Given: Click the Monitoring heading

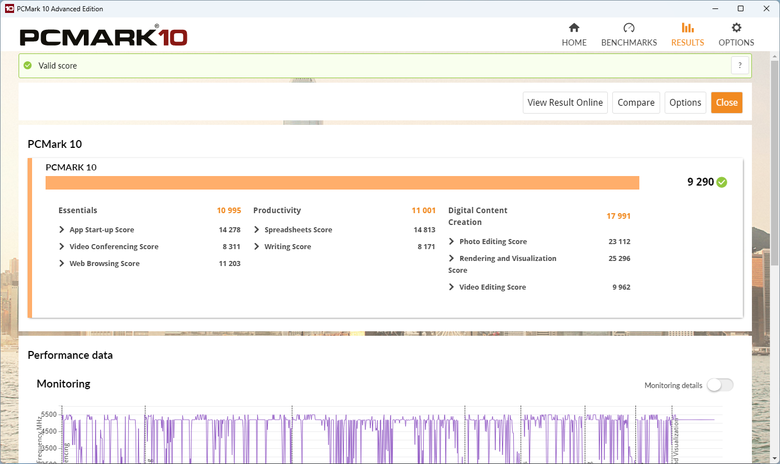Looking at the screenshot, I should [x=64, y=384].
